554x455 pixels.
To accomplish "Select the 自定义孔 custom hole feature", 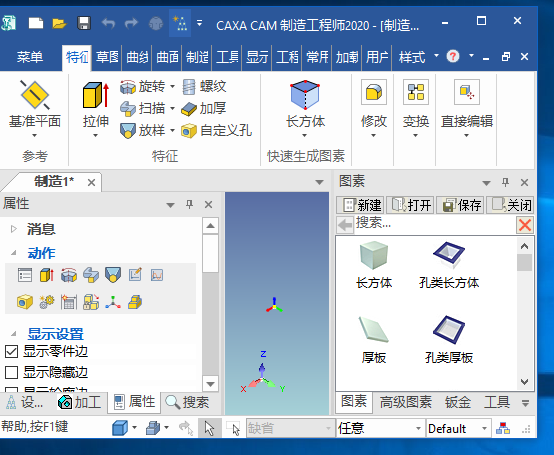I will pyautogui.click(x=216, y=131).
